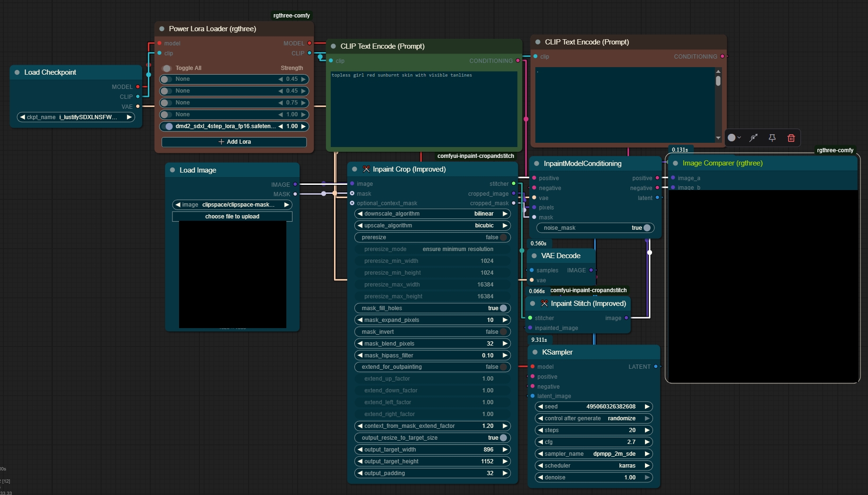The width and height of the screenshot is (868, 495).
Task: Increase seed value with right arrow
Action: [647, 407]
